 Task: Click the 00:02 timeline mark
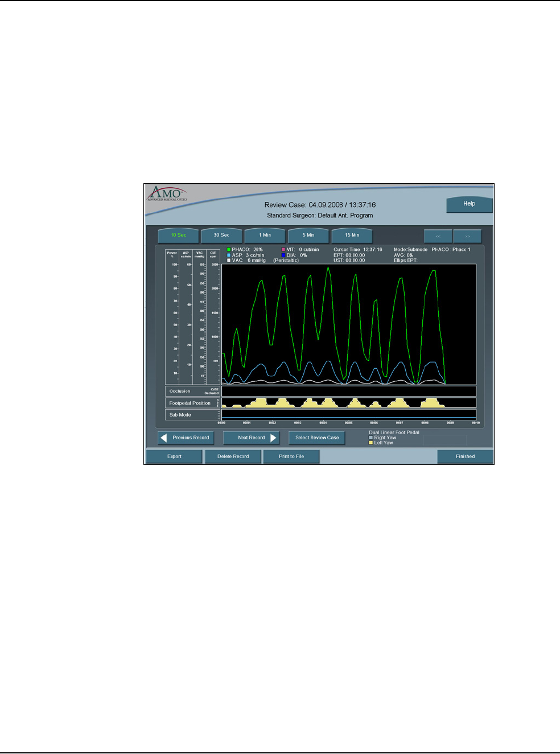(x=272, y=423)
